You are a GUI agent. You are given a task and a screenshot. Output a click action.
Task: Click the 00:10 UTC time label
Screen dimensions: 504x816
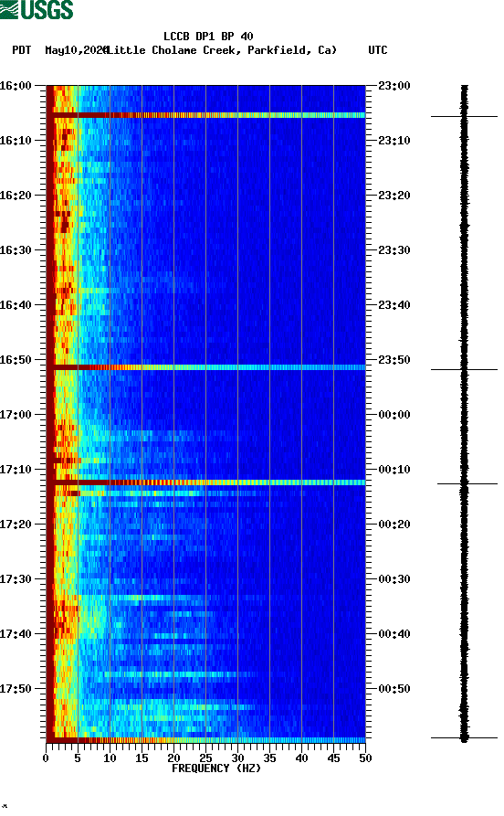pos(394,470)
